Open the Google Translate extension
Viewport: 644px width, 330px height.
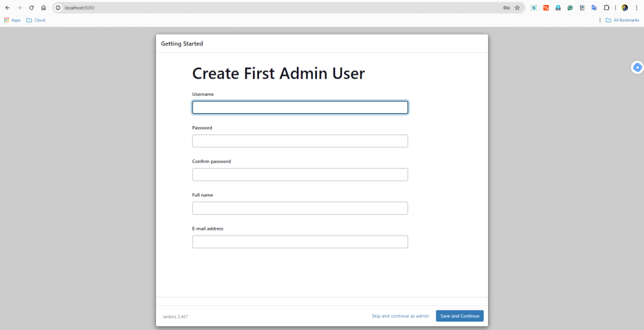point(594,8)
